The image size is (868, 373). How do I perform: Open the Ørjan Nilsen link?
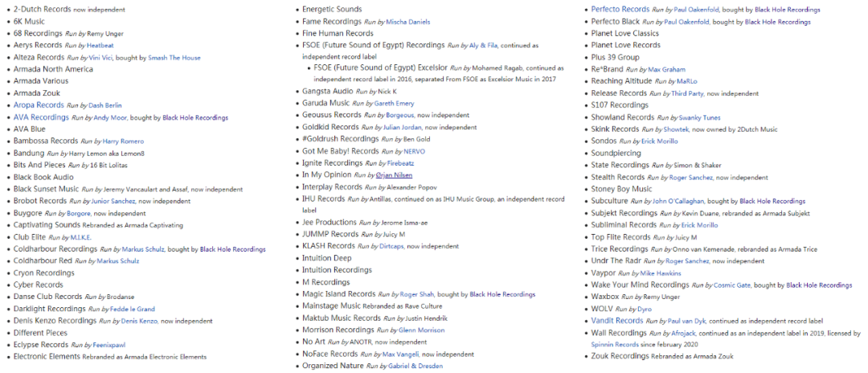[395, 175]
